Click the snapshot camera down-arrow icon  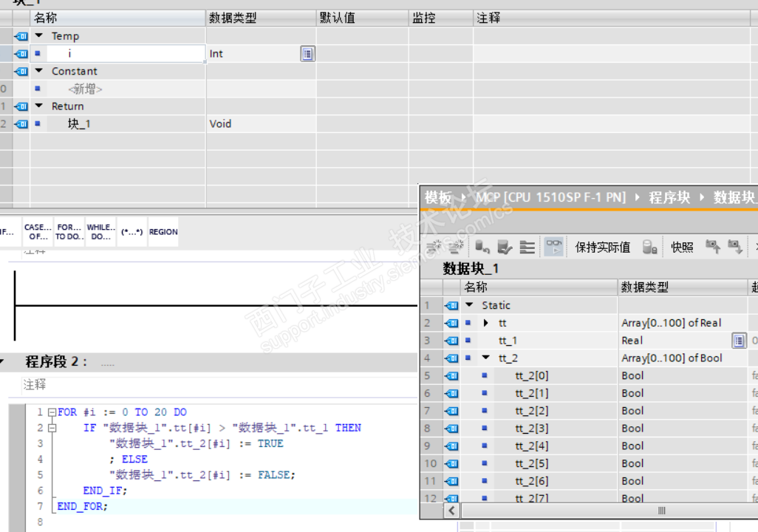(735, 247)
